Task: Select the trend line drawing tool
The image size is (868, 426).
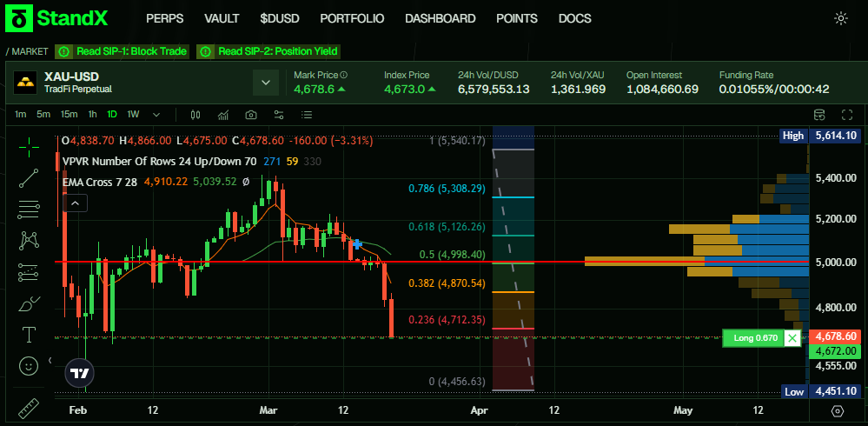Action: tap(29, 178)
